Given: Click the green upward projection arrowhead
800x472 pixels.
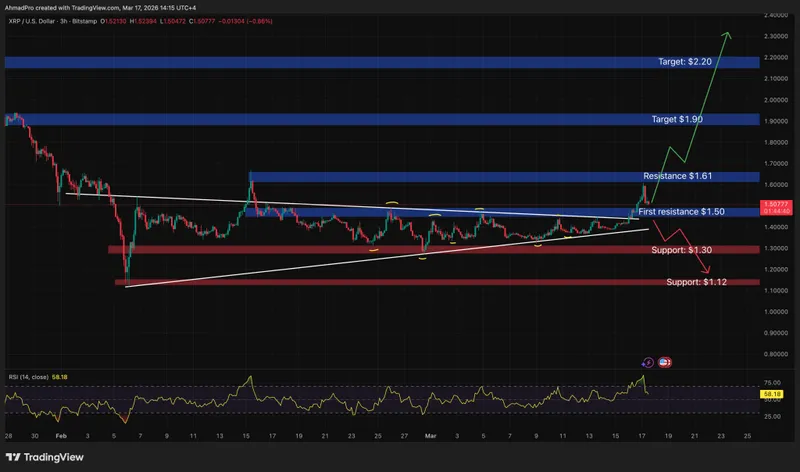Looking at the screenshot, I should click(729, 36).
